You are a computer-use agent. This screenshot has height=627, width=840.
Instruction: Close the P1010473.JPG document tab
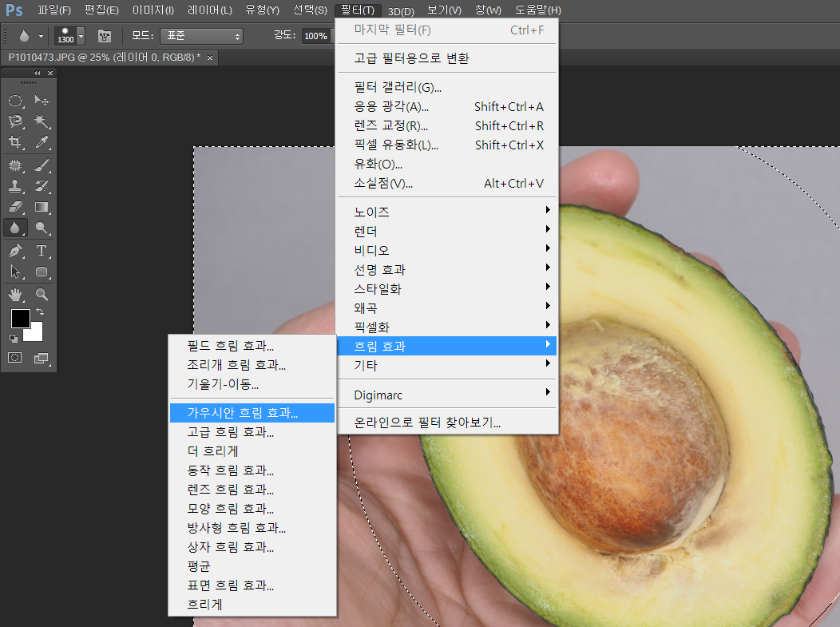210,58
